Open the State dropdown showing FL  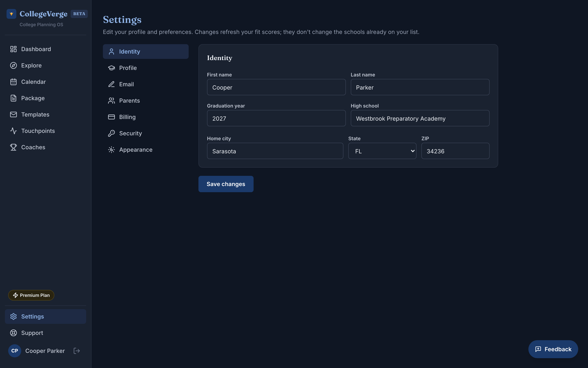[x=382, y=151]
